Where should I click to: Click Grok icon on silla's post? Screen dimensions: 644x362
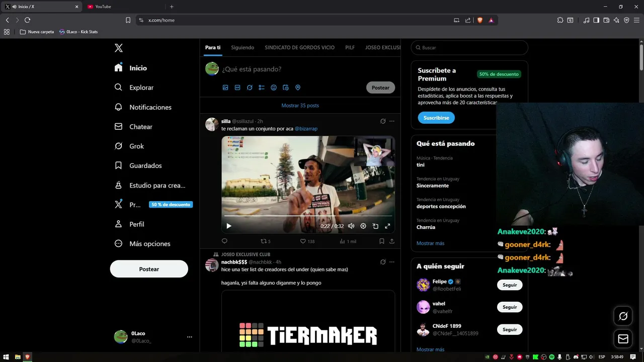(383, 121)
